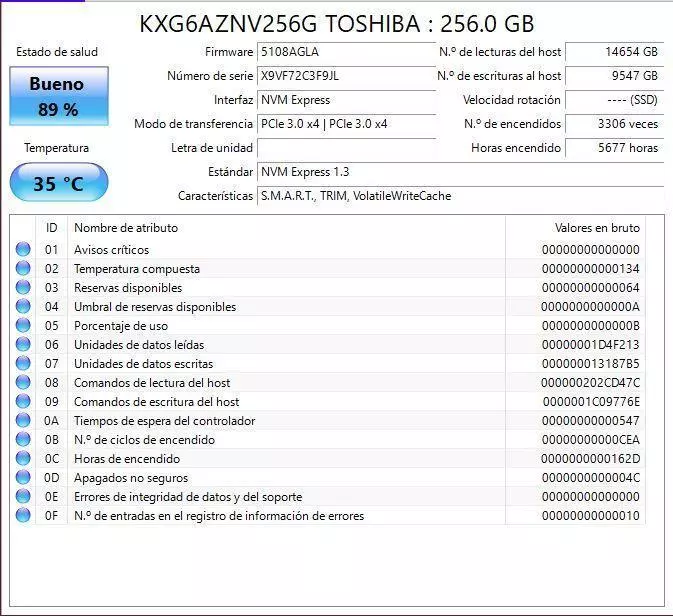Click the status orb for Reservas disponibles
Viewport: 673px width, 616px height.
[23, 287]
